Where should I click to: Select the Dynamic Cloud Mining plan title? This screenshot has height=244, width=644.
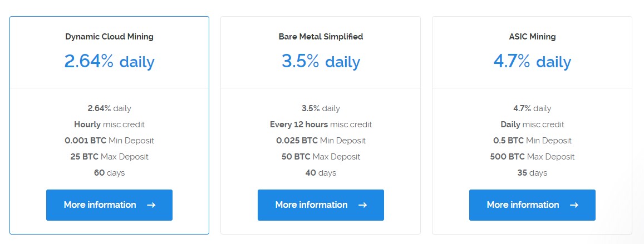(109, 37)
